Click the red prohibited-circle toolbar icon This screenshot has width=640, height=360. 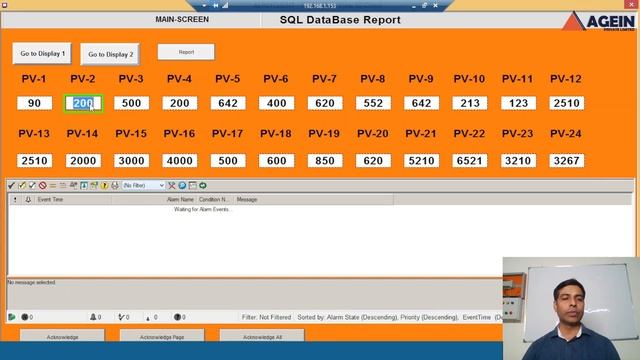coord(42,186)
